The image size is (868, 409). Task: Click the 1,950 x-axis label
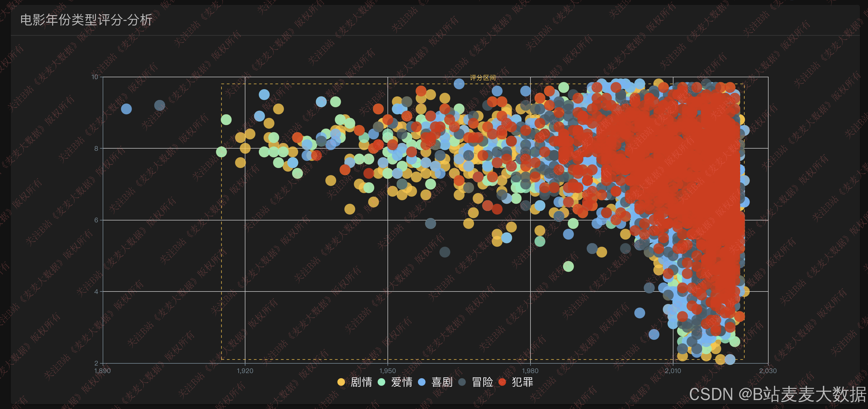388,371
